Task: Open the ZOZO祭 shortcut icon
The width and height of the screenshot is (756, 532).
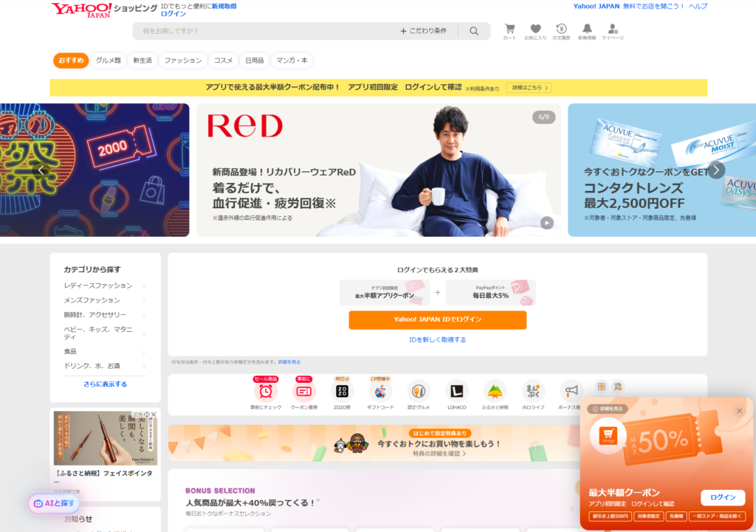Action: click(342, 392)
